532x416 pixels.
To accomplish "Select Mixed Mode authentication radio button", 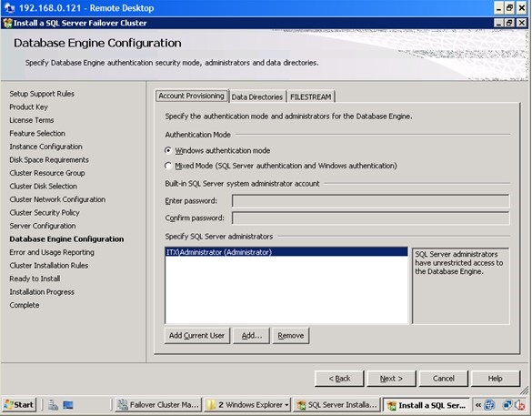I will coord(168,166).
